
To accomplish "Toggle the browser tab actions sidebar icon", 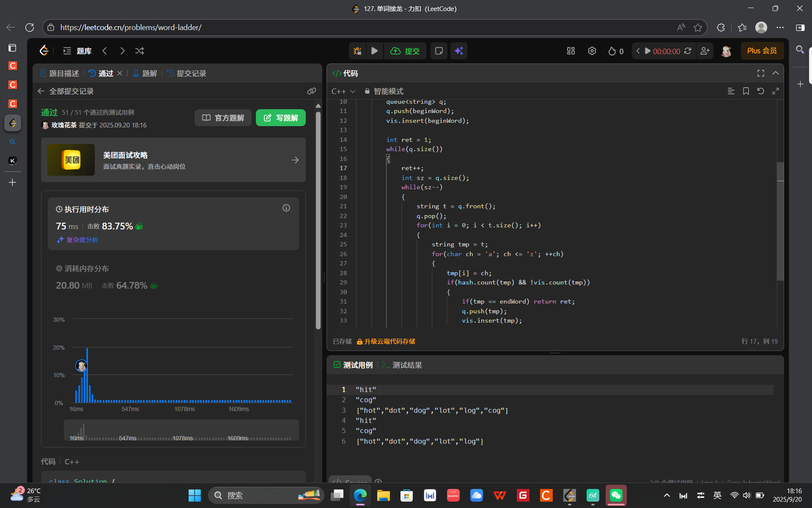I will pyautogui.click(x=12, y=48).
